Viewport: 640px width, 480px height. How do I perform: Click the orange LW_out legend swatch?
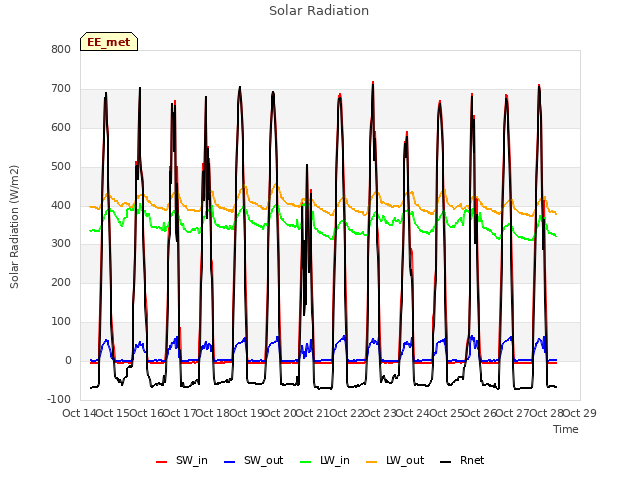(372, 462)
